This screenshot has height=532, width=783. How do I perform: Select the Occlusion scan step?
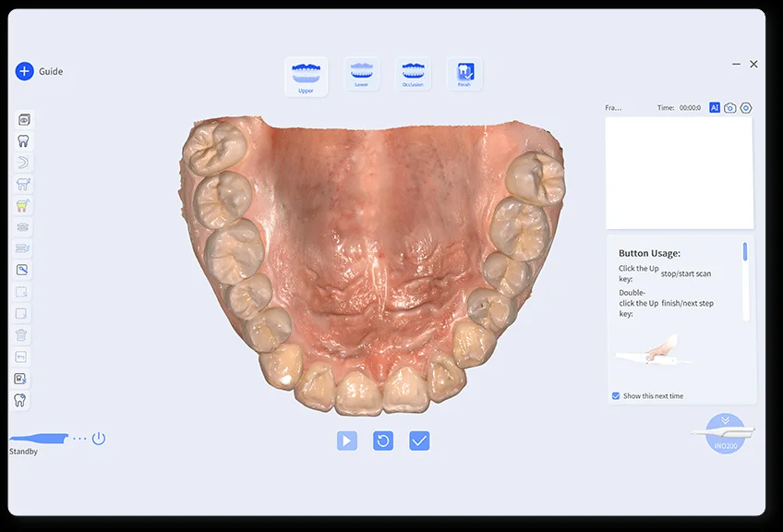click(x=413, y=74)
